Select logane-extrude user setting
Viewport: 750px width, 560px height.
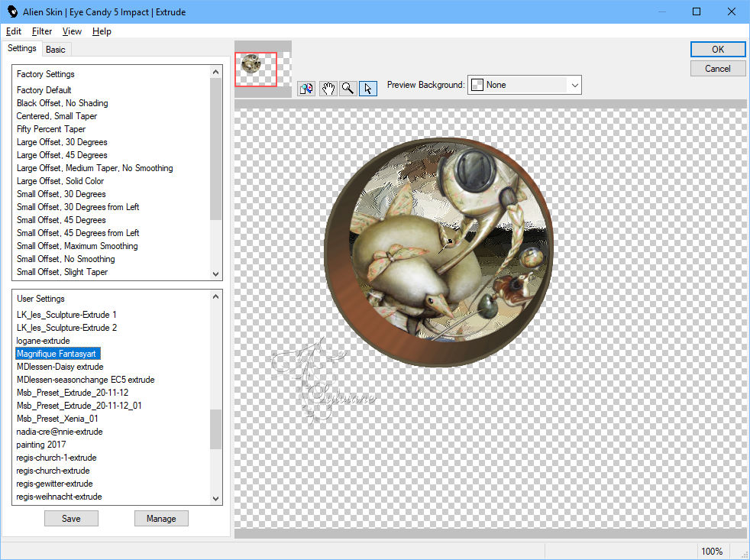[x=43, y=340]
